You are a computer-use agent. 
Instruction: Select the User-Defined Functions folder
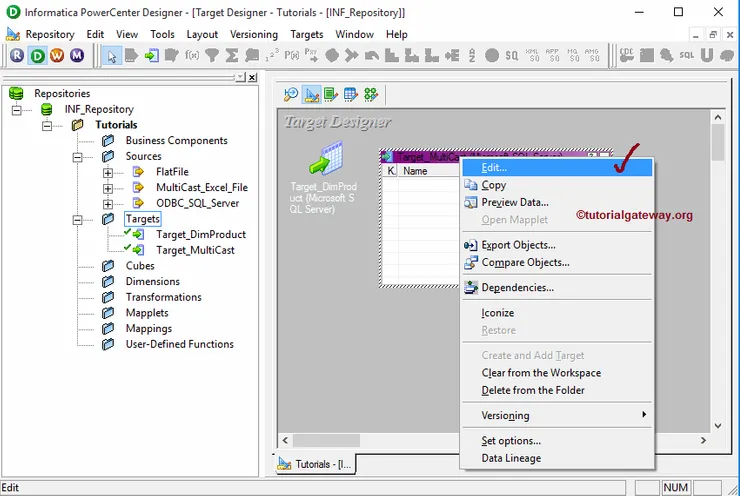(179, 344)
